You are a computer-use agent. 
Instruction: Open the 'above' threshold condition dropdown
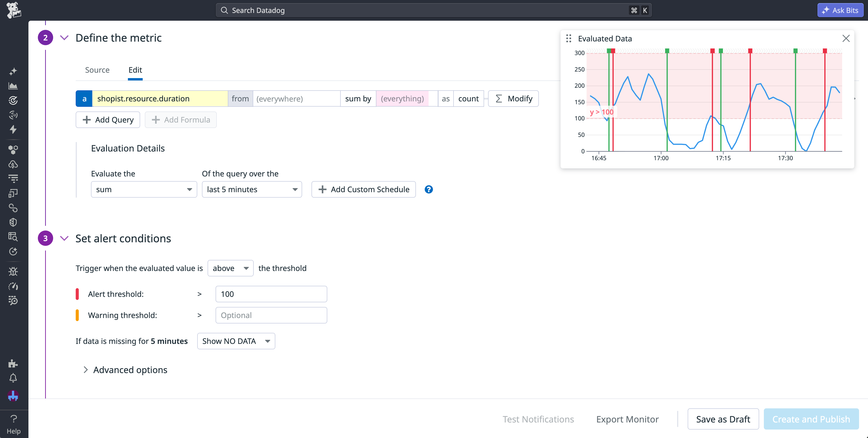(230, 268)
